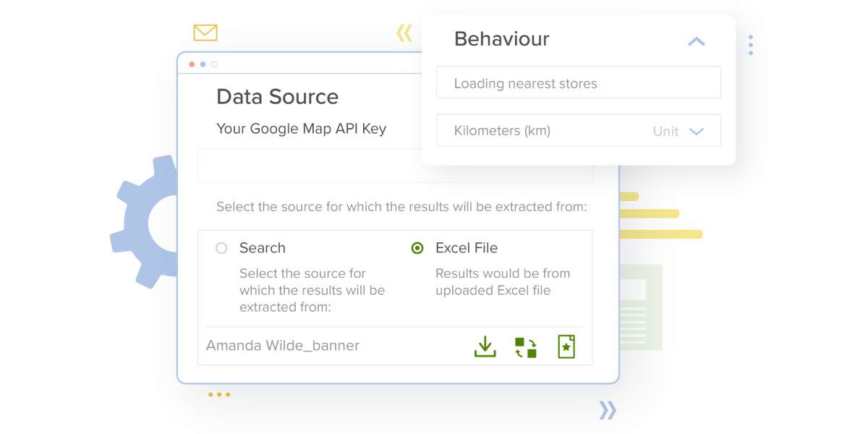Click the yellow envelope mail icon
The image size is (868, 434).
205,33
